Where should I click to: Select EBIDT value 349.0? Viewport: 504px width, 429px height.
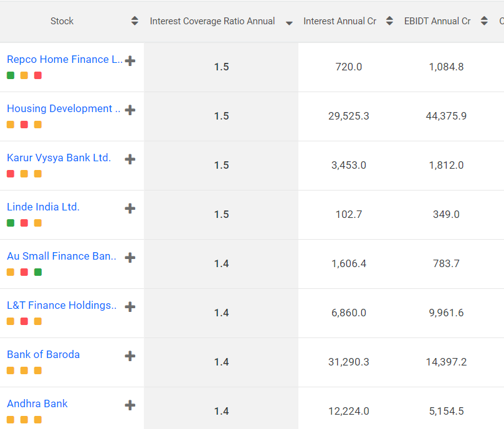point(446,214)
